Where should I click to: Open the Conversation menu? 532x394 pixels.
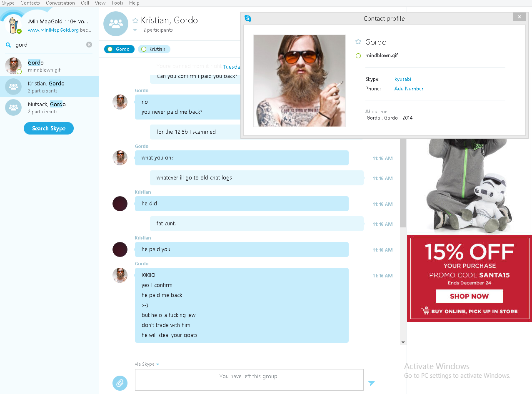click(60, 3)
